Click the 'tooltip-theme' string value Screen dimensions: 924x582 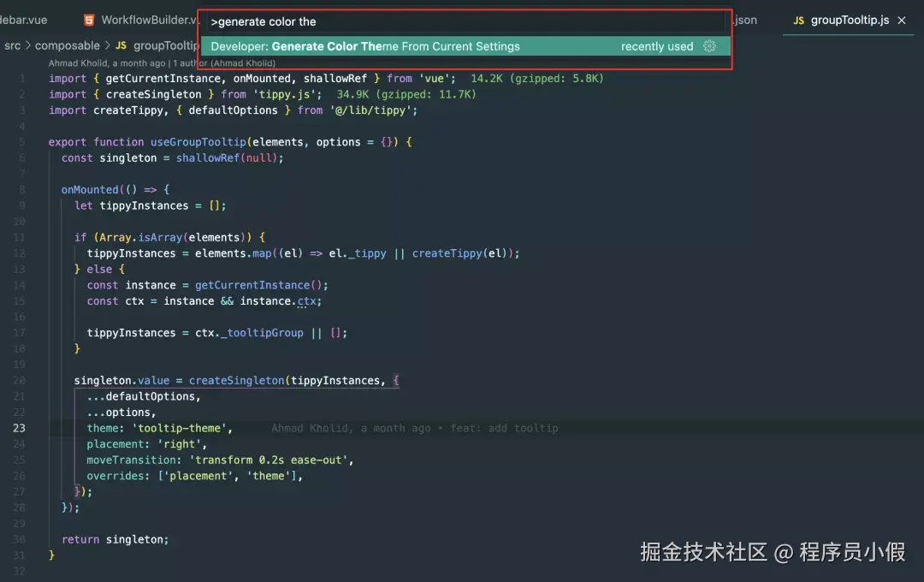tap(179, 428)
